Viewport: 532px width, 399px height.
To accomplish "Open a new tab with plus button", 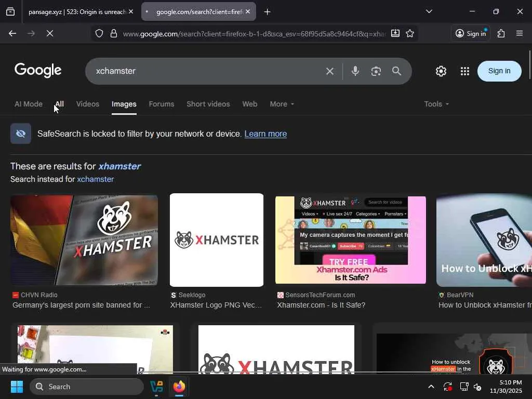I will point(268,12).
